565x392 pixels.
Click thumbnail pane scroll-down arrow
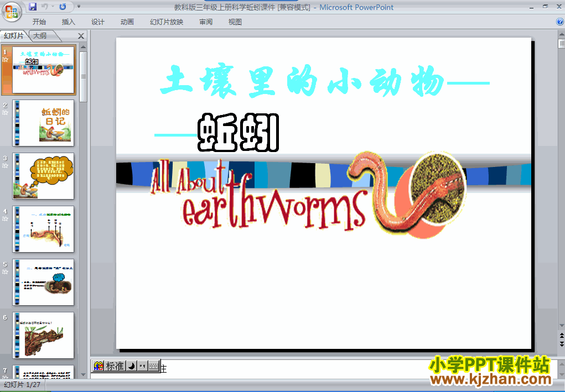coord(83,375)
